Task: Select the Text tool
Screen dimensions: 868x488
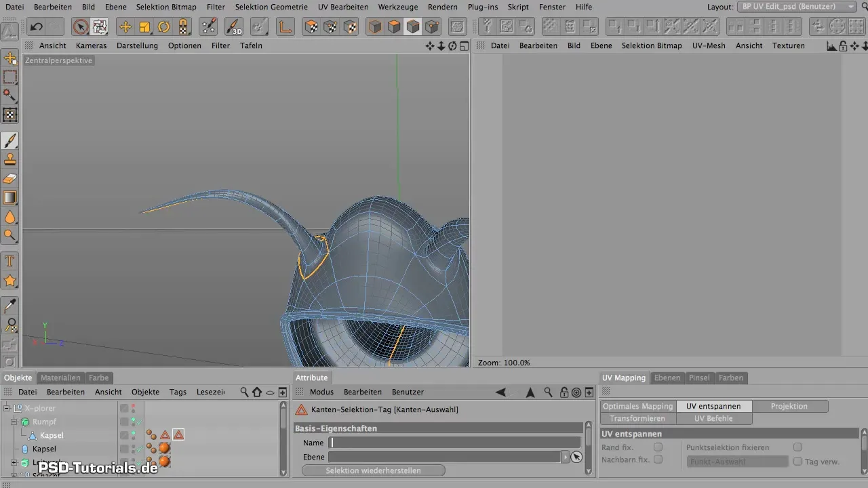Action: pyautogui.click(x=10, y=261)
